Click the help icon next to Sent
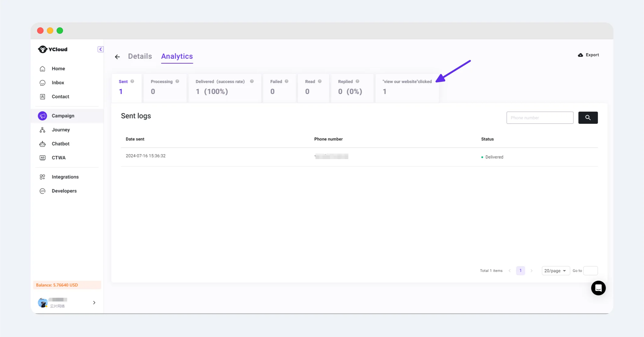Image resolution: width=644 pixels, height=337 pixels. (x=132, y=81)
